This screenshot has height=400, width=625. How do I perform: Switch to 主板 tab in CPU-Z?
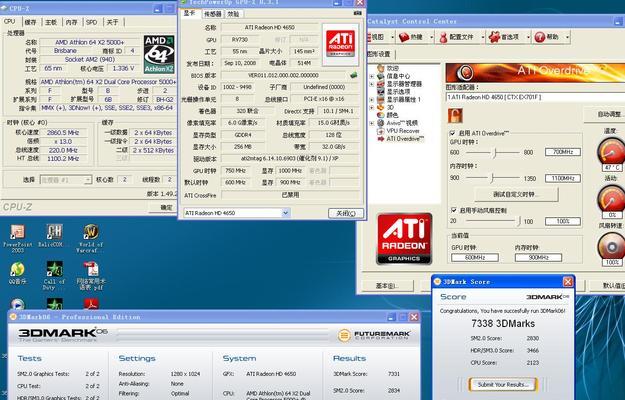click(51, 22)
